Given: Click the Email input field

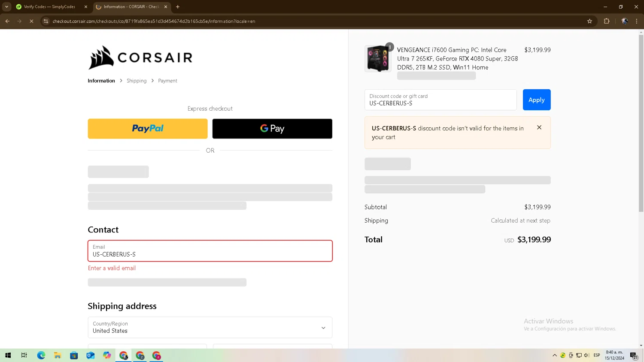Looking at the screenshot, I should (210, 251).
